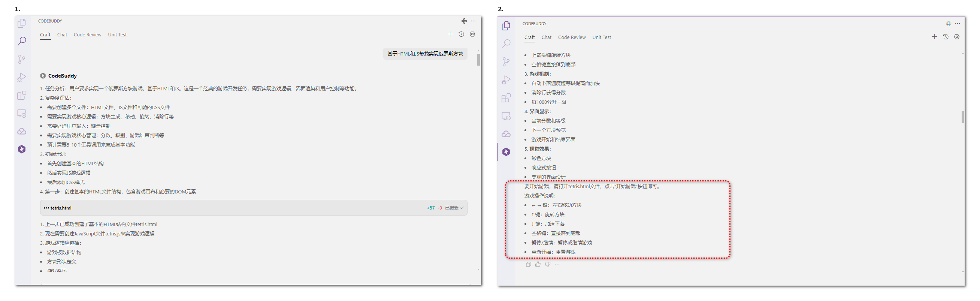Click the chat scrollbar thumb in left screenshot
980x301 pixels.
point(478,60)
